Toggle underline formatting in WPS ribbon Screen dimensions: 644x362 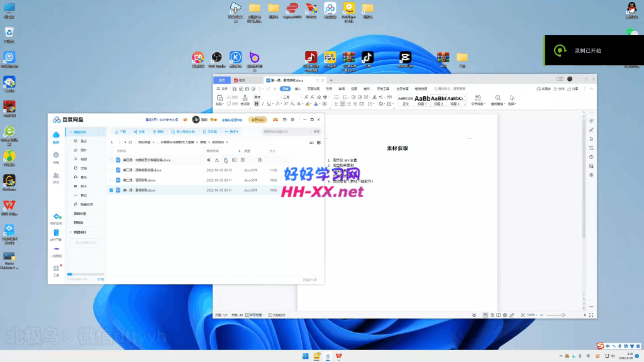point(269,104)
